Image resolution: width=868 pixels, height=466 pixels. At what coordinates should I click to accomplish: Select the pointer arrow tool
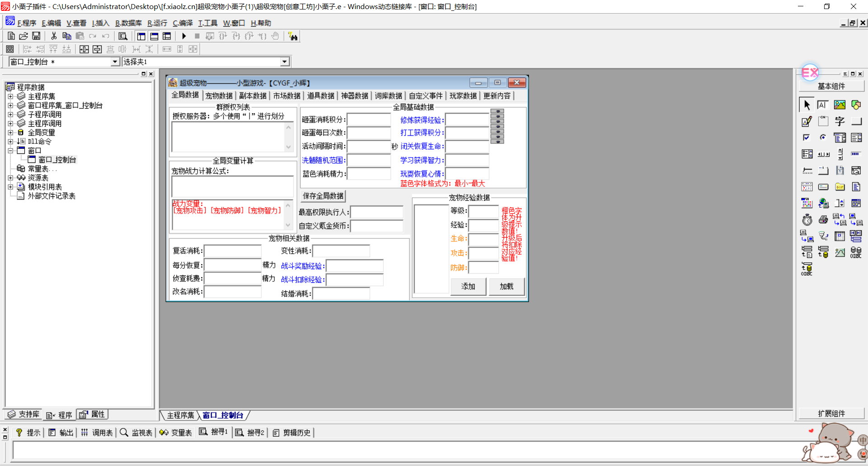tap(807, 105)
